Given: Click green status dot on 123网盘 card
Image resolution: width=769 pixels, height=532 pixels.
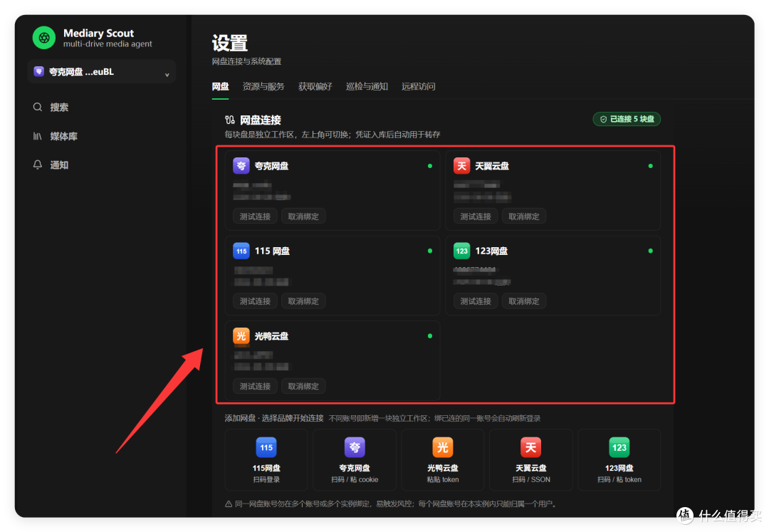Looking at the screenshot, I should pos(650,251).
